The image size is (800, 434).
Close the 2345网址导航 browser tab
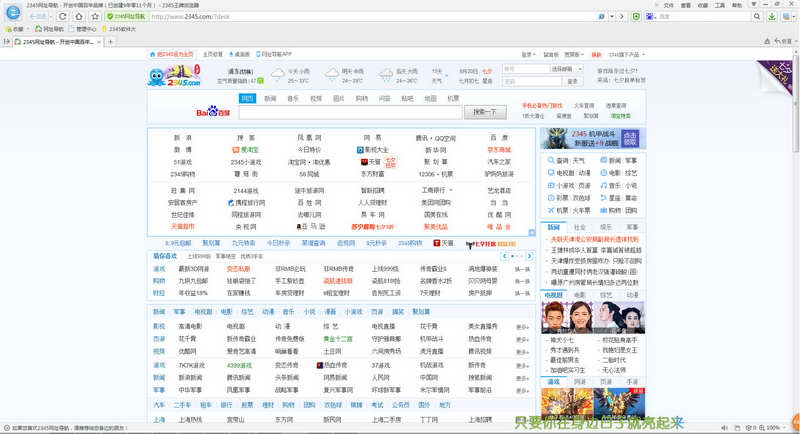coord(99,41)
